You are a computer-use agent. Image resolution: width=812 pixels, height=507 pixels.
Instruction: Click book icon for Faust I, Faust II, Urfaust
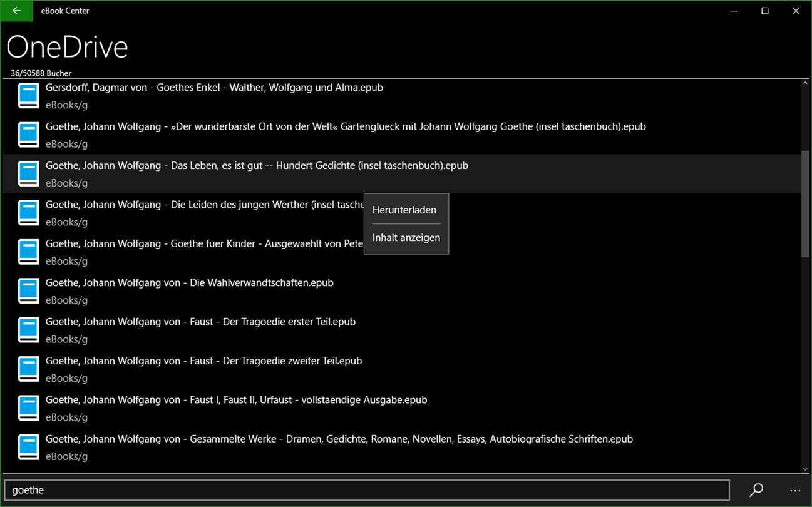pyautogui.click(x=28, y=408)
